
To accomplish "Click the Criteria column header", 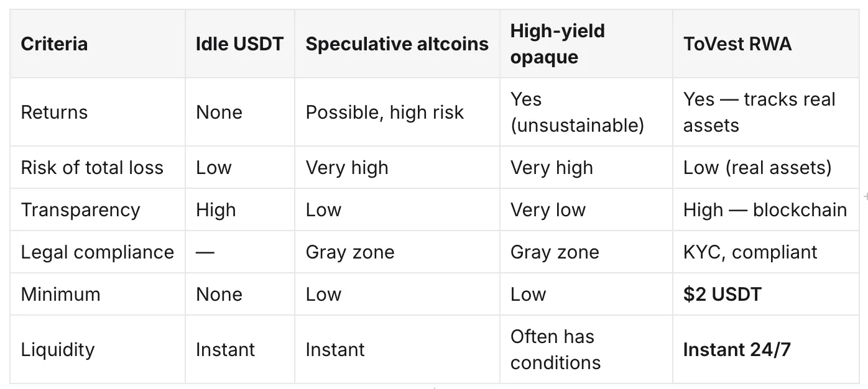I will (x=54, y=44).
